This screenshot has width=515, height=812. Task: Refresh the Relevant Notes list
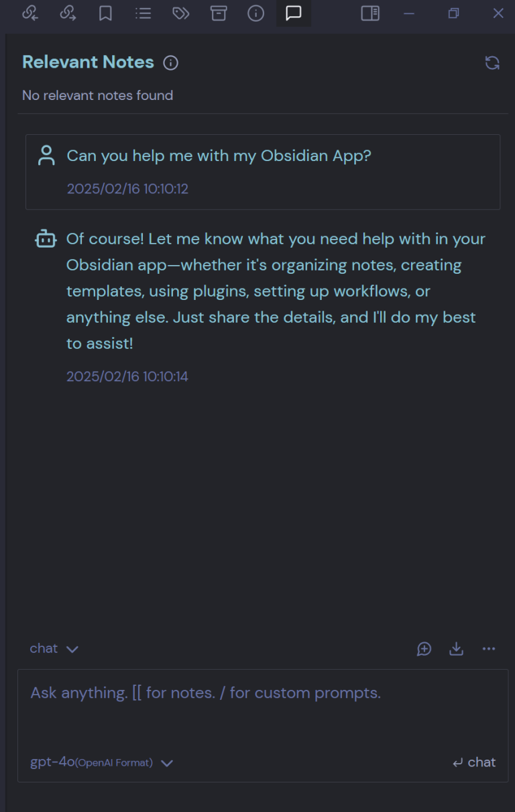coord(493,62)
